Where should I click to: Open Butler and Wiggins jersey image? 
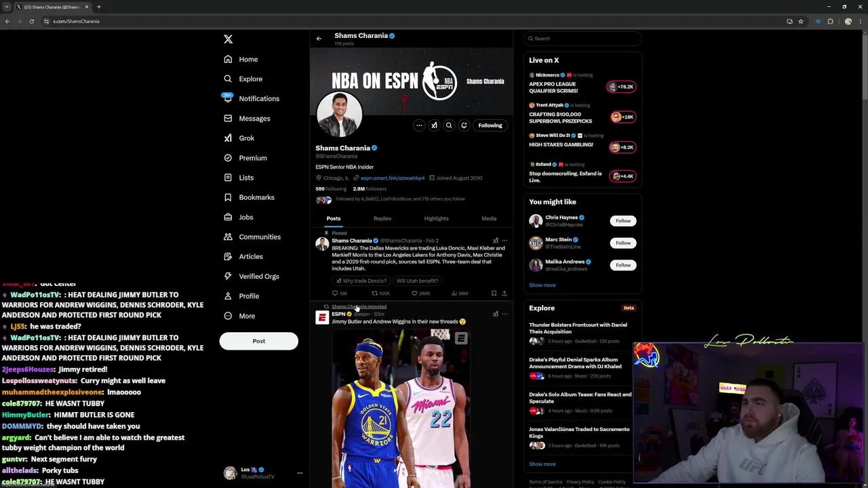401,408
